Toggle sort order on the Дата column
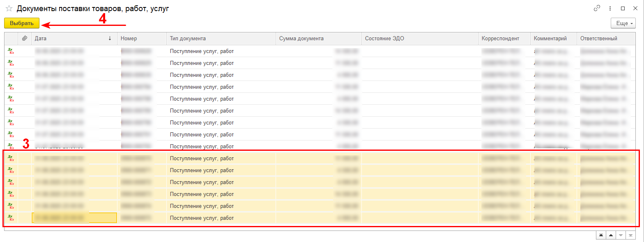The image size is (644, 242). (74, 38)
